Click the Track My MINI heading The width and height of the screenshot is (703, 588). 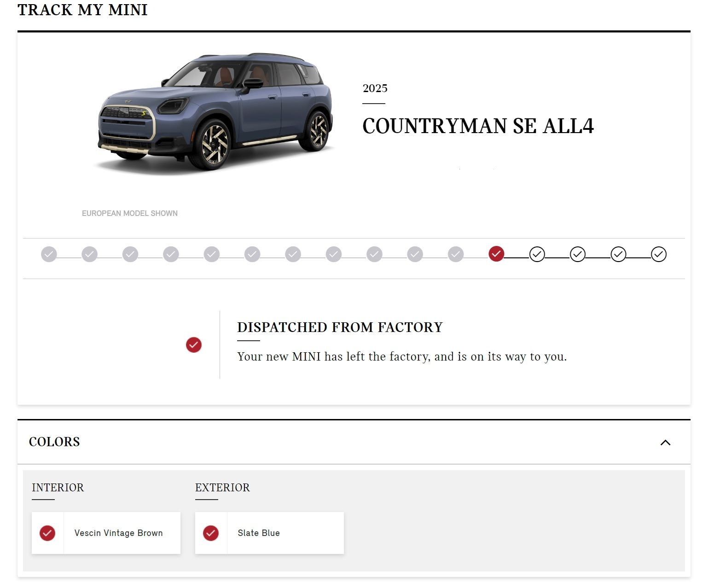click(82, 10)
